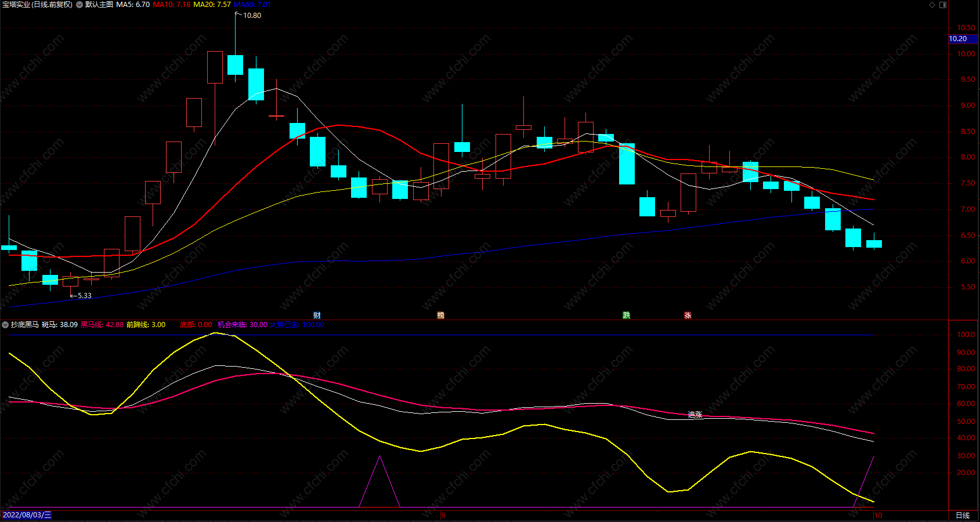The image size is (980, 522).
Task: Click the 抄底黑马 indicator name
Action: [25, 325]
